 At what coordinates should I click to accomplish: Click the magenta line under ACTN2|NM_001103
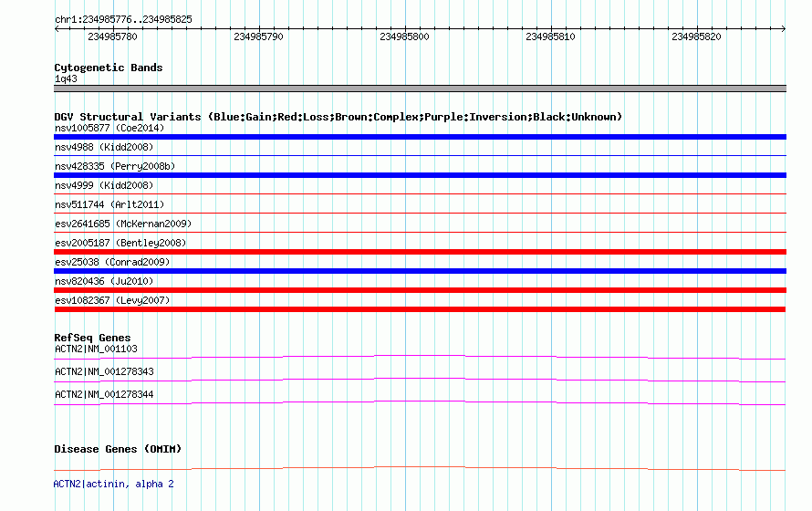420,357
